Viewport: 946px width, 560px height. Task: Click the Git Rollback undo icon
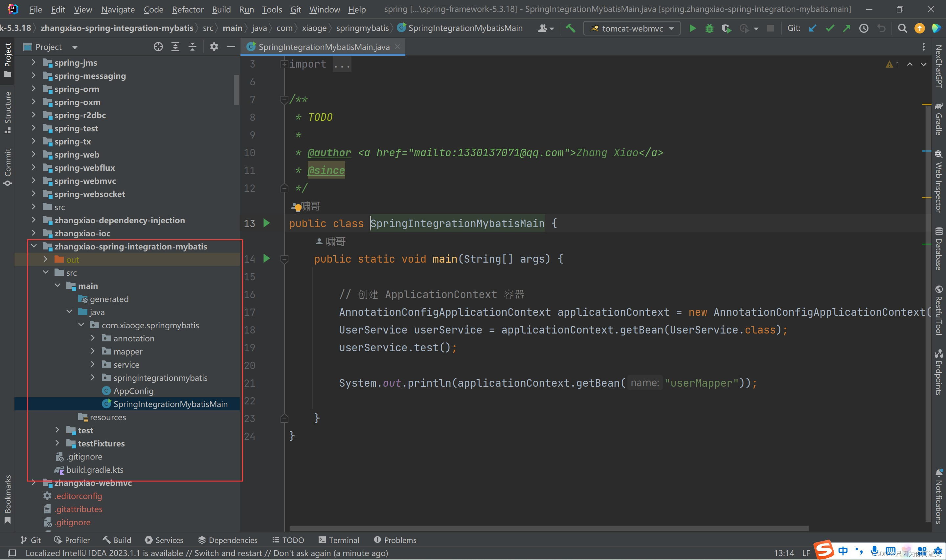click(881, 28)
